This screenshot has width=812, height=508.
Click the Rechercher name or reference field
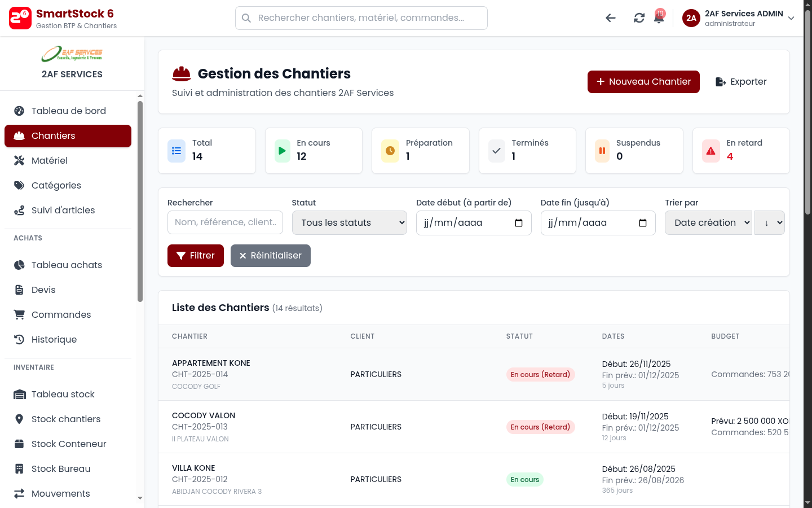(x=225, y=222)
